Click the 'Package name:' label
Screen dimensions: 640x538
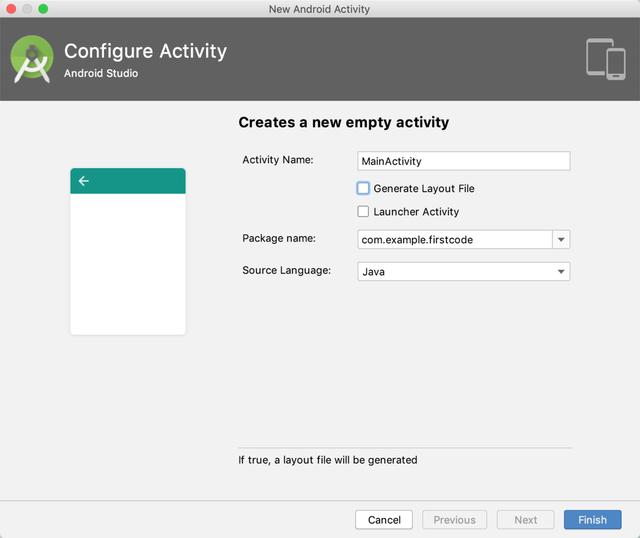[x=279, y=238]
